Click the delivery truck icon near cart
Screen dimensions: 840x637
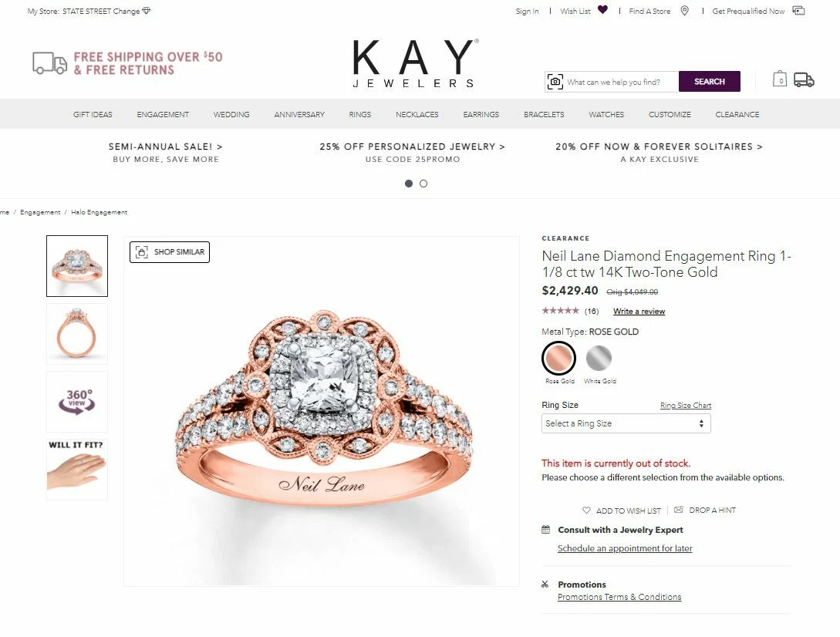(x=804, y=80)
